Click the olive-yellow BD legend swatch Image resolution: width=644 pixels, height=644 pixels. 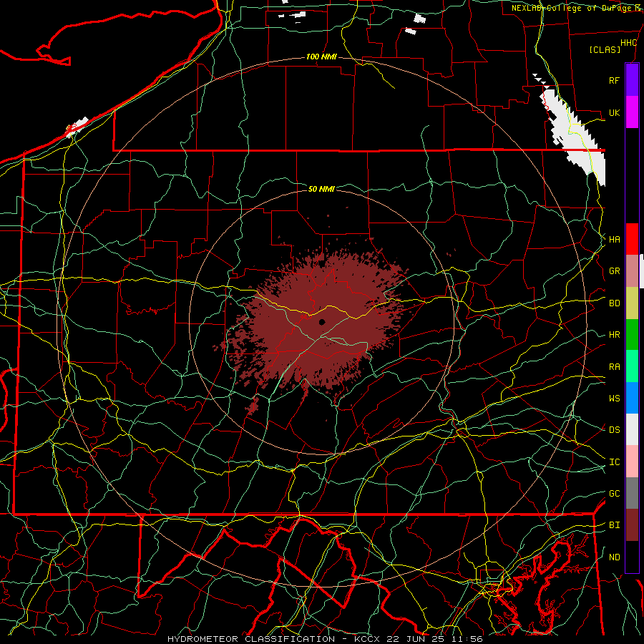[x=632, y=303]
